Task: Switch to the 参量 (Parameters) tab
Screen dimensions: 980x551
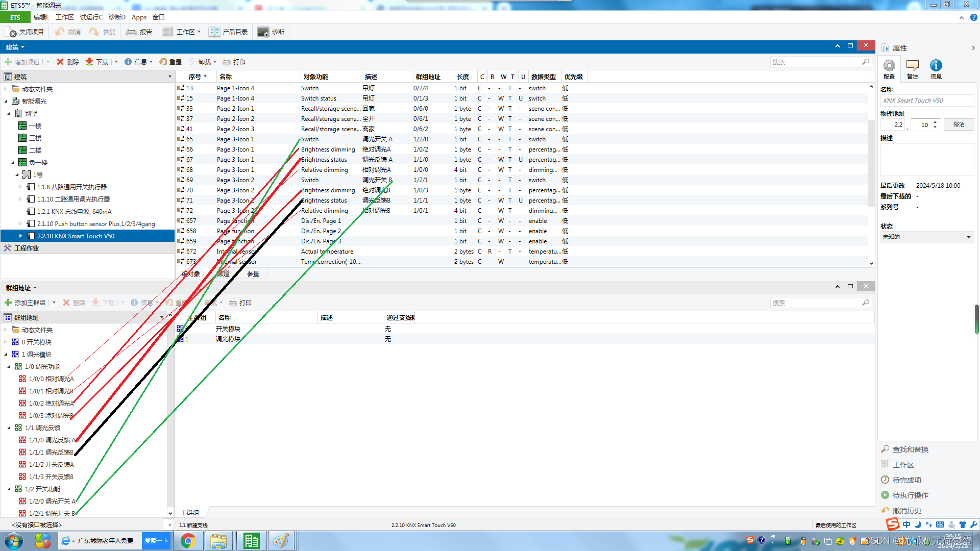Action: pyautogui.click(x=253, y=274)
